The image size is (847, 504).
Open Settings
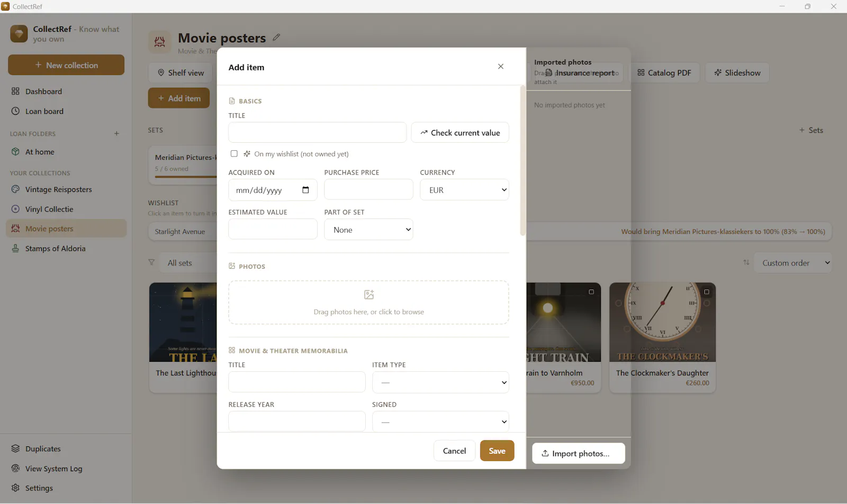66,488
